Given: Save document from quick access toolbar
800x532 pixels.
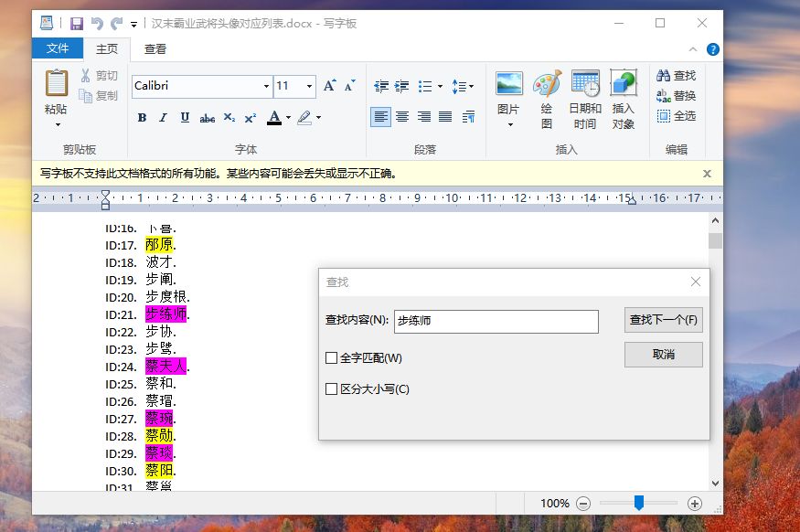Looking at the screenshot, I should (x=76, y=23).
